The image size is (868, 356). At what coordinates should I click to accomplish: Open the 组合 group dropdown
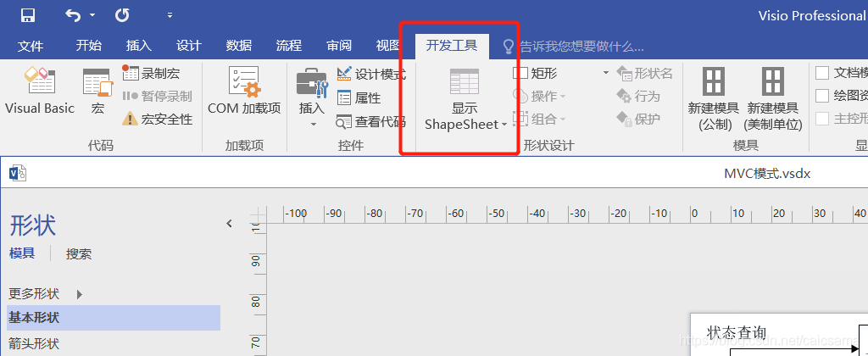click(x=540, y=119)
